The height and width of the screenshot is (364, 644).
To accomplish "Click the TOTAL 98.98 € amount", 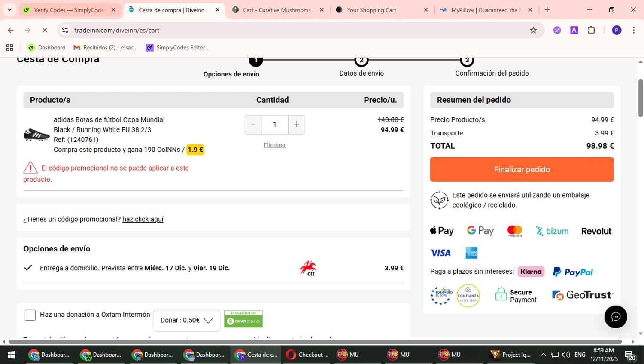I will pos(600,146).
